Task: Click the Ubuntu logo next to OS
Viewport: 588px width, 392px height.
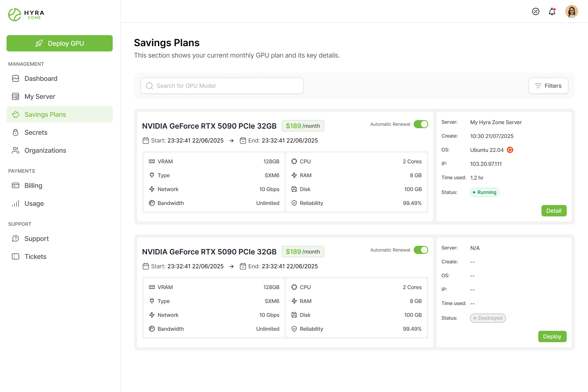Action: [510, 150]
